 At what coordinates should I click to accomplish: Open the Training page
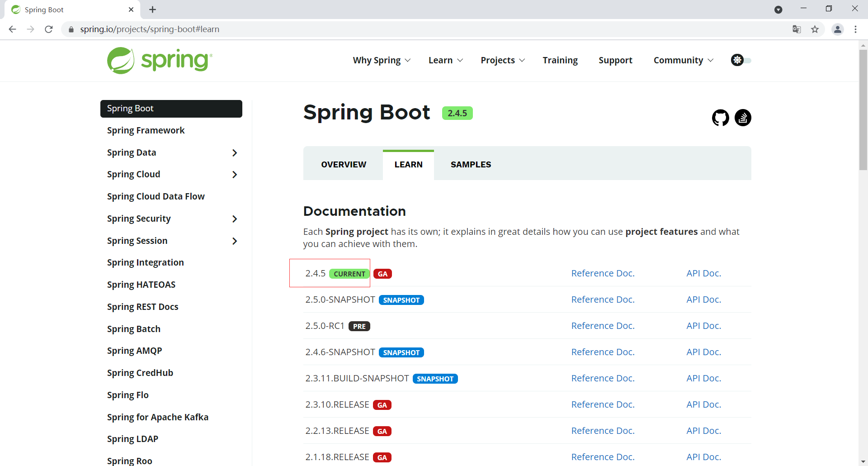(560, 60)
